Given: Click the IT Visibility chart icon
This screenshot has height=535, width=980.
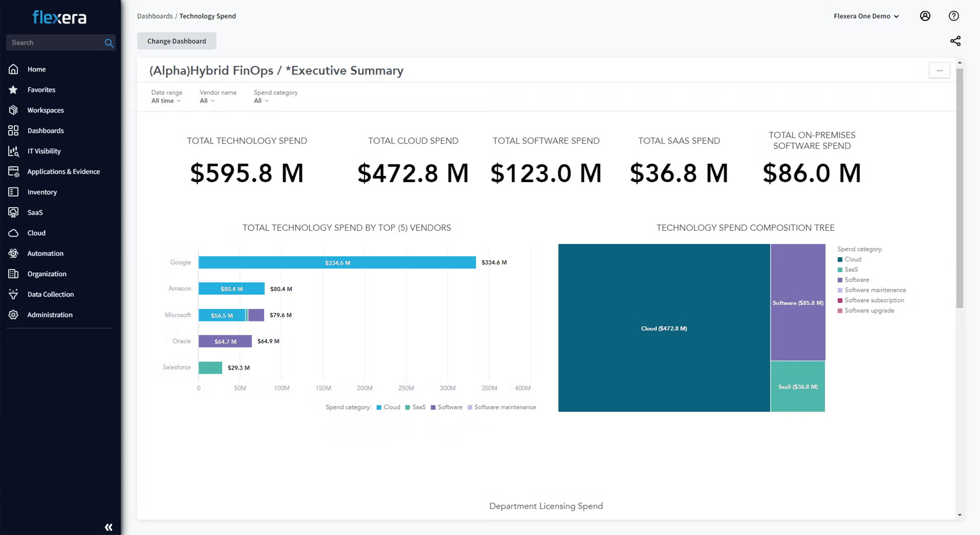Looking at the screenshot, I should coord(13,151).
